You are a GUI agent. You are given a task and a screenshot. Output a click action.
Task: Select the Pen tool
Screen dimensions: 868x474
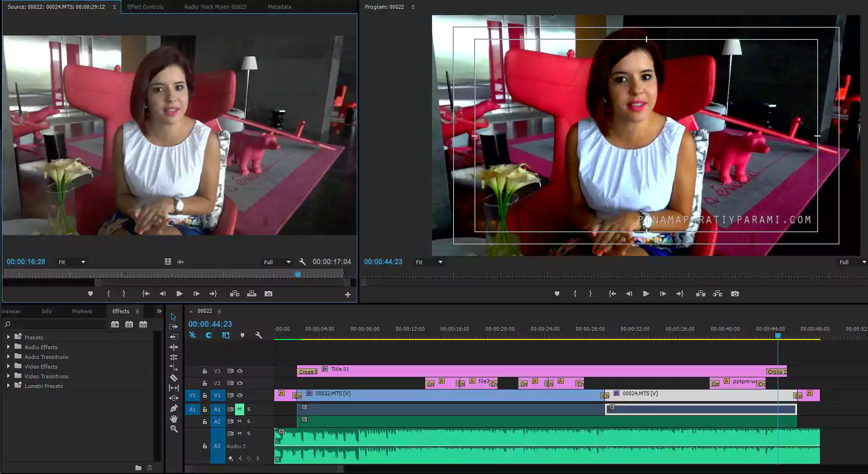point(174,408)
